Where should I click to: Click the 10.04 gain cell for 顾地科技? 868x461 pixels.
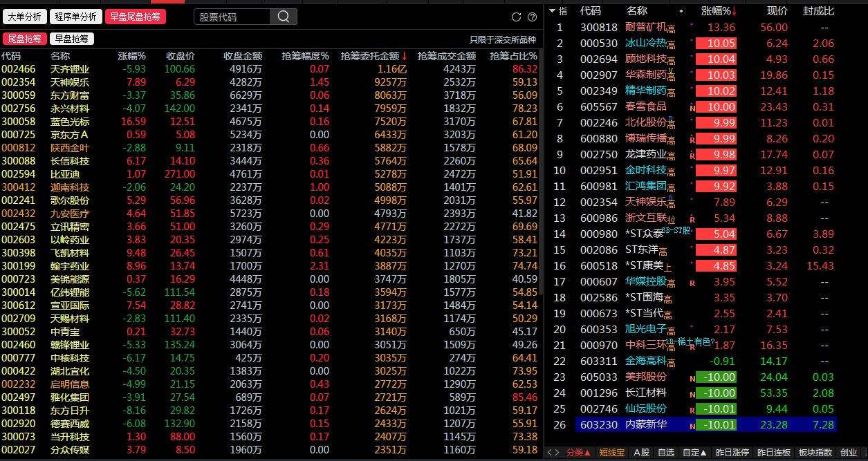pyautogui.click(x=717, y=59)
